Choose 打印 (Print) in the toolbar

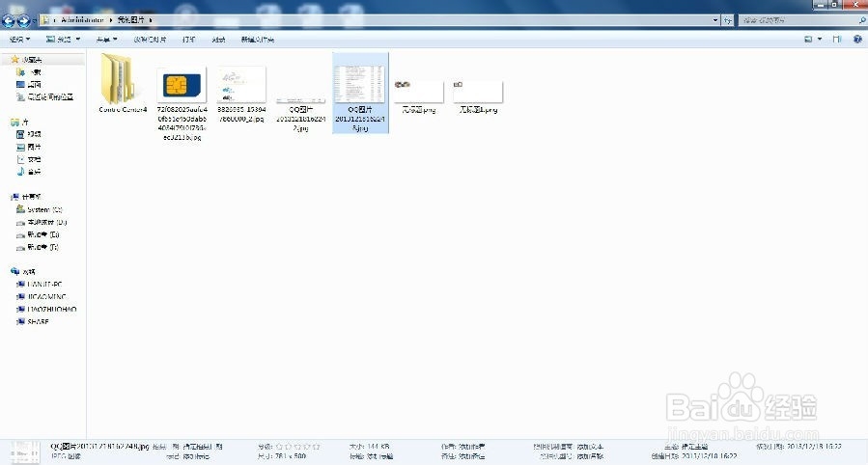coord(189,40)
